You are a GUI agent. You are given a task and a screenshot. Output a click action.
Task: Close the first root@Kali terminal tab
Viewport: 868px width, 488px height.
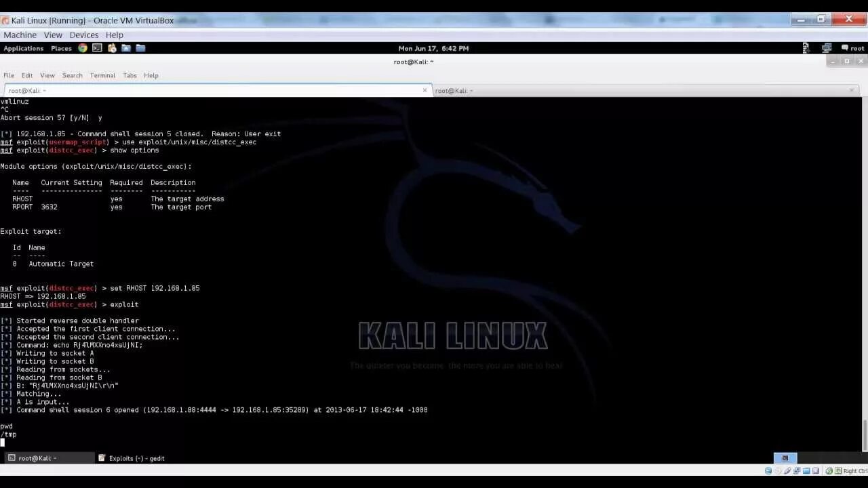425,90
